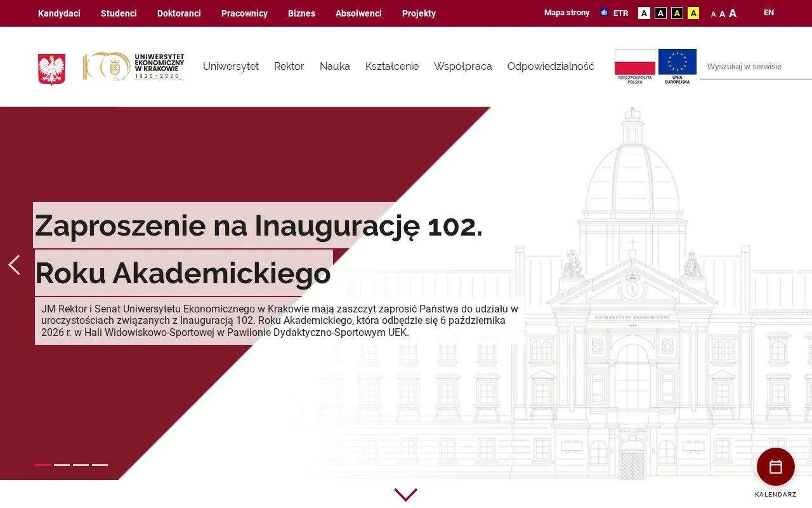Viewport: 812px width, 508px height.
Task: Click the Rzeczpospolita Polska flag image
Action: [x=635, y=67]
